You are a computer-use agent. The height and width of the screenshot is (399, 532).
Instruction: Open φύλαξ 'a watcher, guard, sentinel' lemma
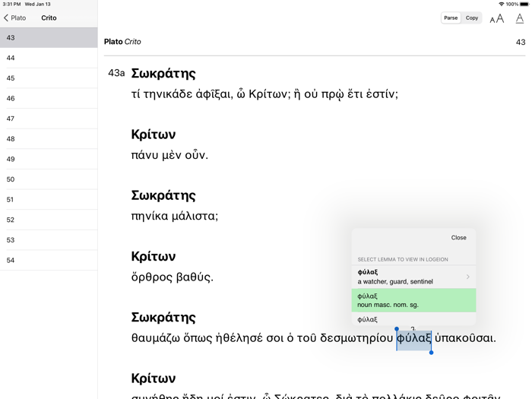click(413, 277)
